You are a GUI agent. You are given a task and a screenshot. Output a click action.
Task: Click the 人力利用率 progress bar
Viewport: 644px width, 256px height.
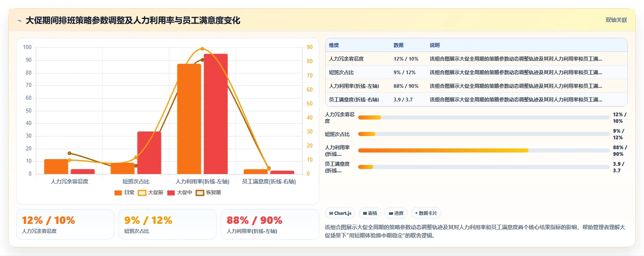tap(484, 150)
